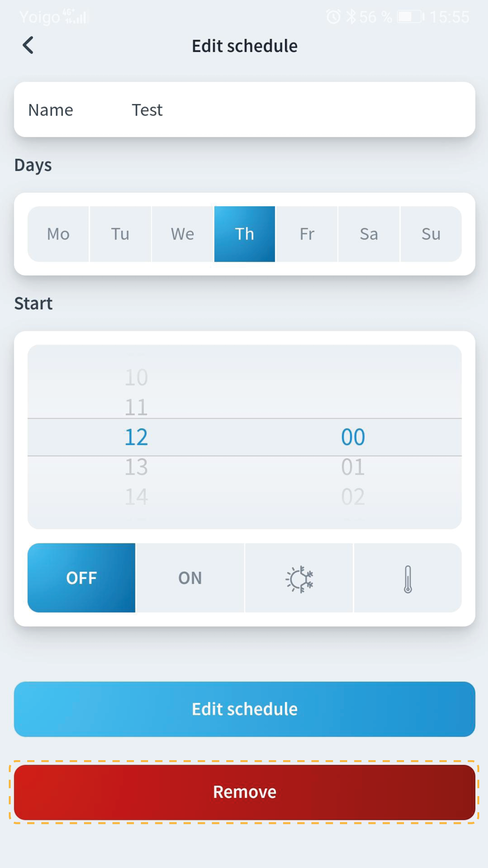Edit the schedule Name field
The image size is (488, 868).
pos(291,110)
